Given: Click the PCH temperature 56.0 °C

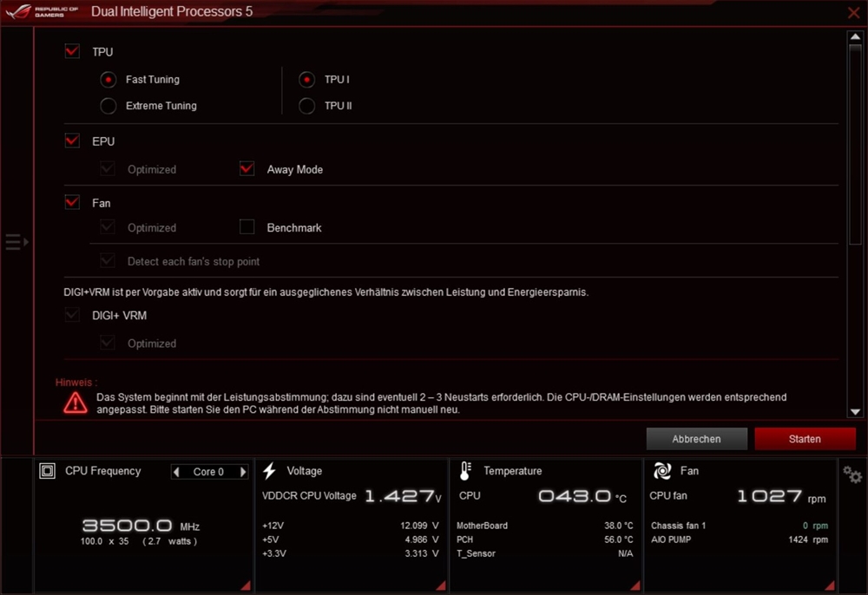Looking at the screenshot, I should pyautogui.click(x=618, y=539).
